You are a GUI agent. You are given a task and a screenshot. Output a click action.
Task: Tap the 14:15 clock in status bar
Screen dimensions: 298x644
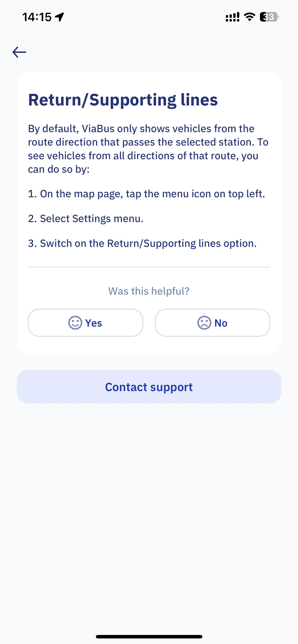(37, 17)
